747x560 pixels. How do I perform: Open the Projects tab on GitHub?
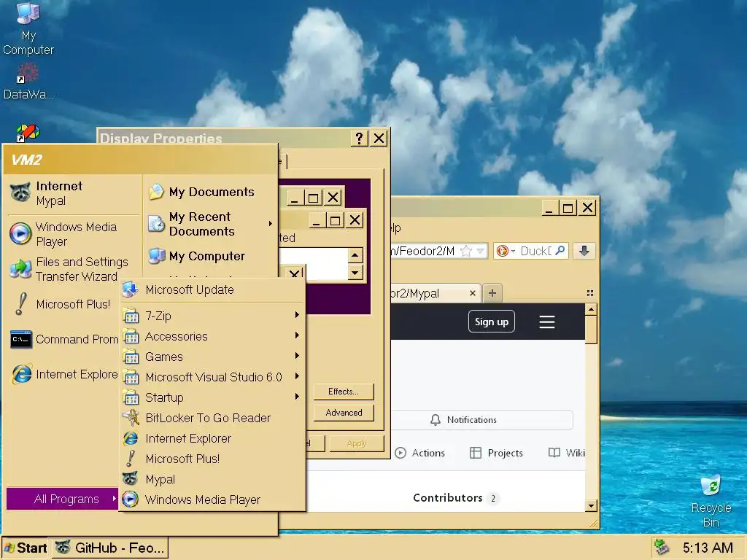[x=496, y=453]
